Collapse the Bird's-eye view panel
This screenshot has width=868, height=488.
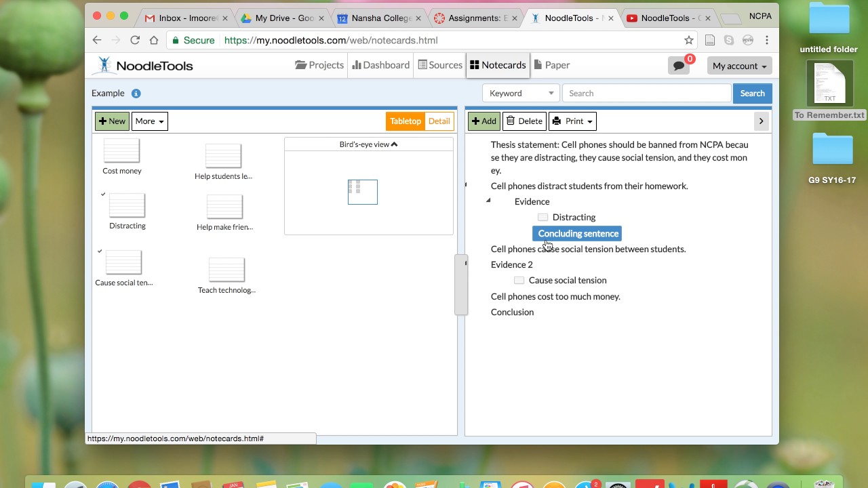click(368, 144)
